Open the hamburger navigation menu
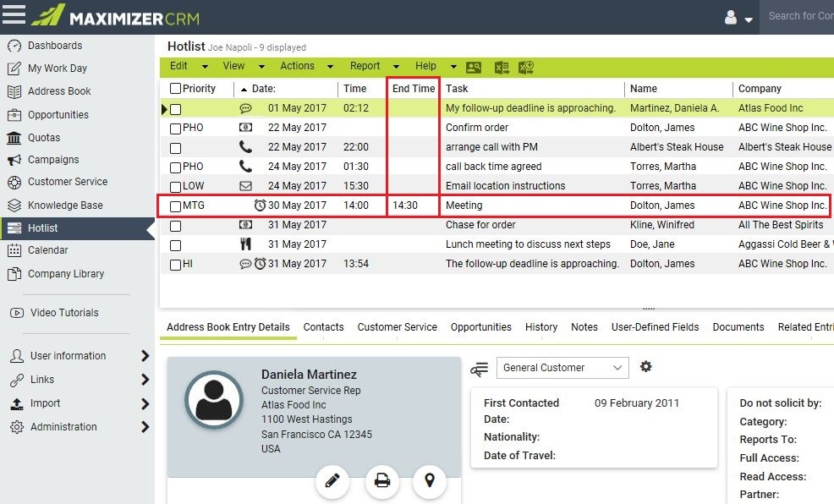834x504 pixels. point(14,14)
